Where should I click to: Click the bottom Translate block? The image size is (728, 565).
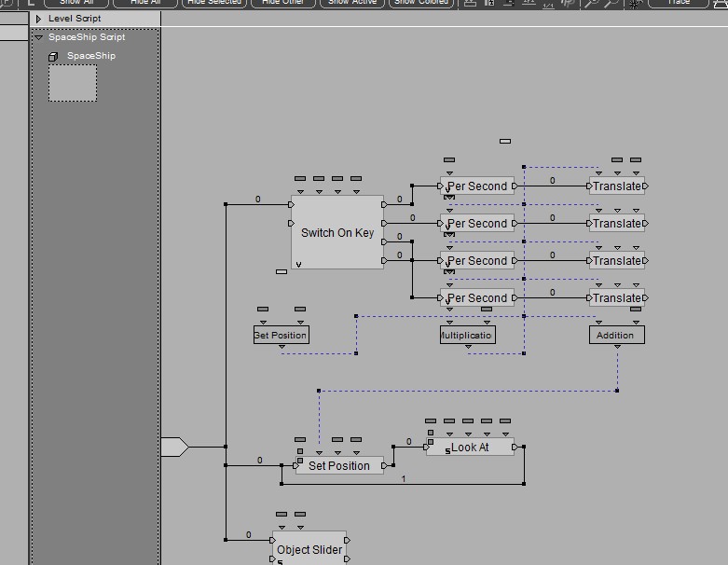(x=616, y=298)
